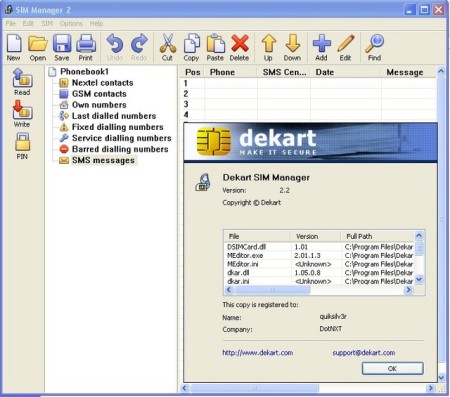The width and height of the screenshot is (450, 397).
Task: Read the SIM card with the Read icon
Action: pos(22,82)
